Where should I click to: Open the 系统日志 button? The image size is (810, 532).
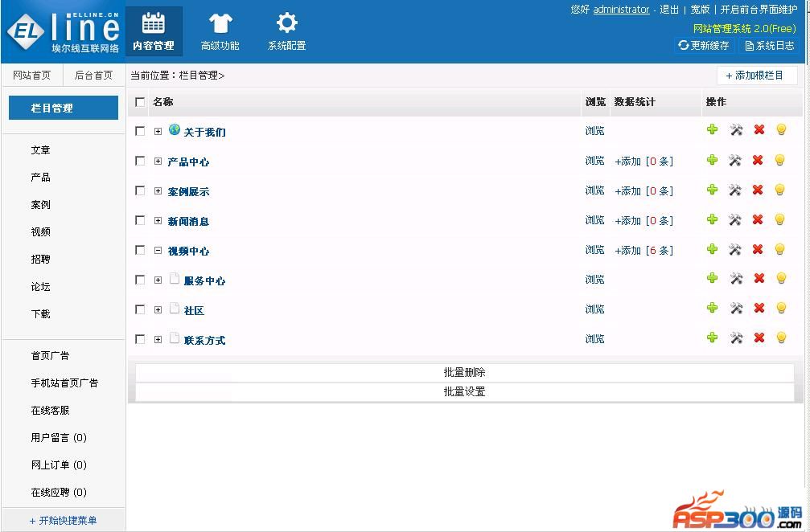coord(770,46)
